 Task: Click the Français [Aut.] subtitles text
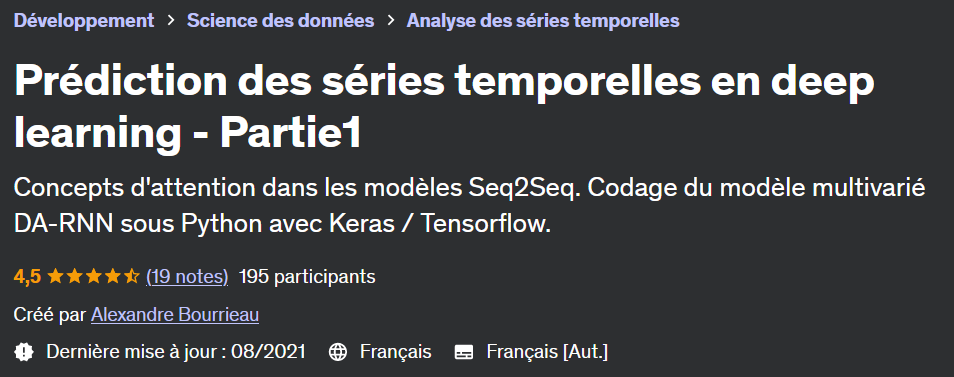point(547,351)
